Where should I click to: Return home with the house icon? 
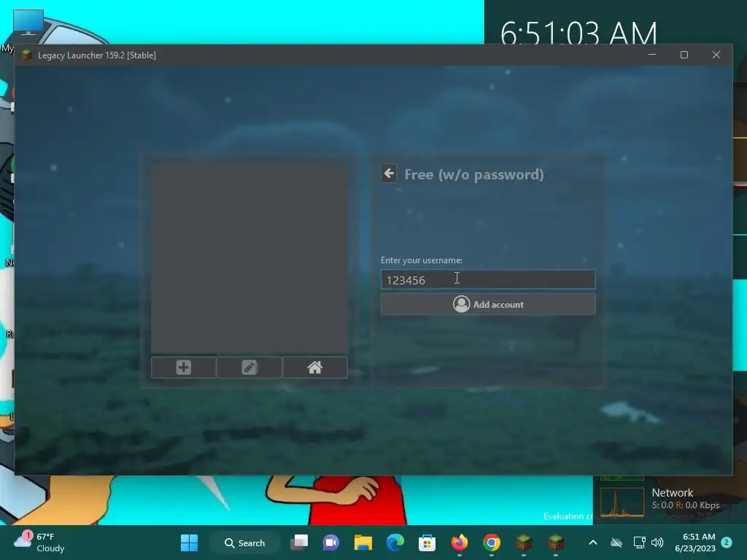315,367
